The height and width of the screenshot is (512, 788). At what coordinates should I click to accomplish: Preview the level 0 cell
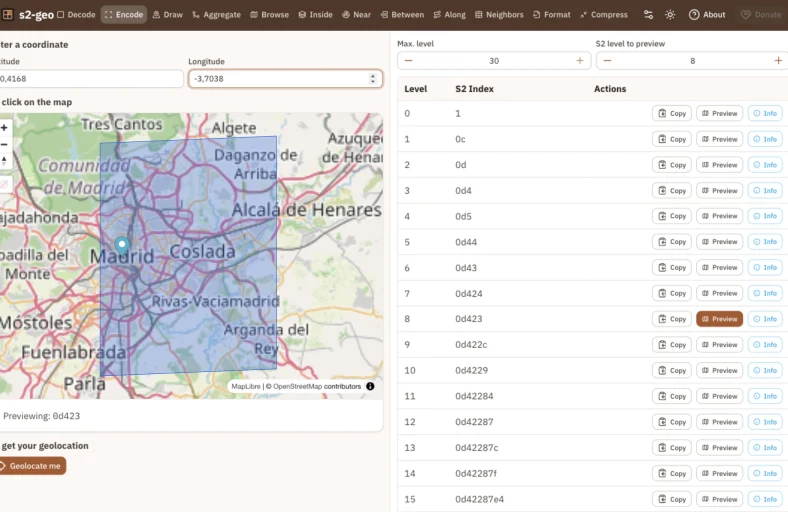pyautogui.click(x=719, y=114)
